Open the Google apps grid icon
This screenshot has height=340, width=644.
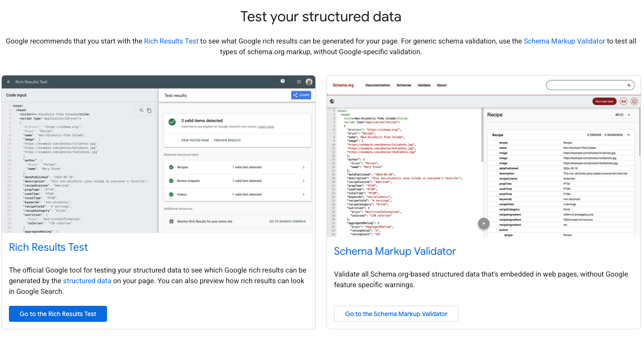click(299, 82)
